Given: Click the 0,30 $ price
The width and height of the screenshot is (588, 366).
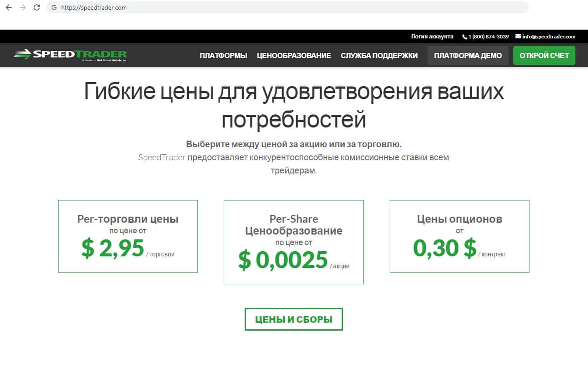Looking at the screenshot, I should click(x=445, y=249).
